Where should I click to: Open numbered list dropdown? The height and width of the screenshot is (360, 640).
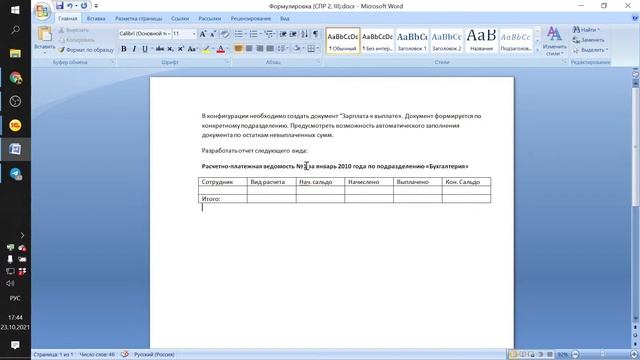(260, 34)
